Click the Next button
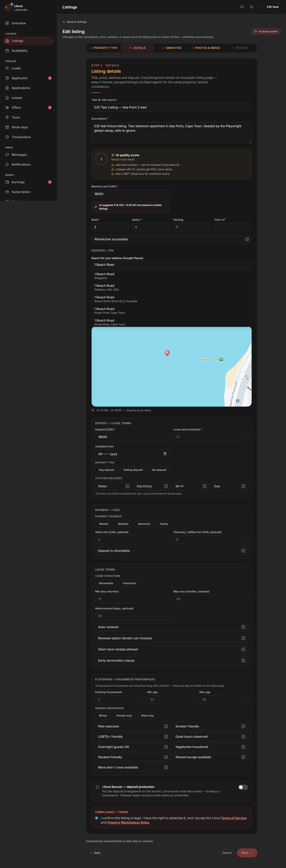 pyautogui.click(x=247, y=853)
